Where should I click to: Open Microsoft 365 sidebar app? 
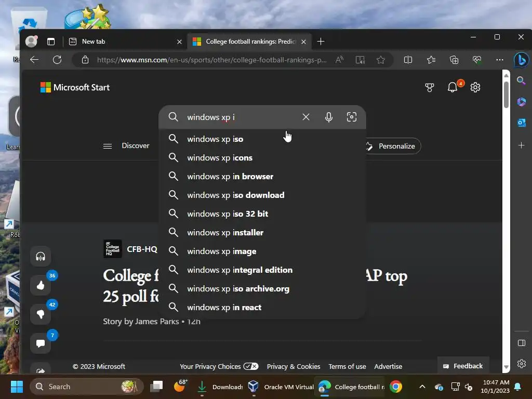[521, 101]
